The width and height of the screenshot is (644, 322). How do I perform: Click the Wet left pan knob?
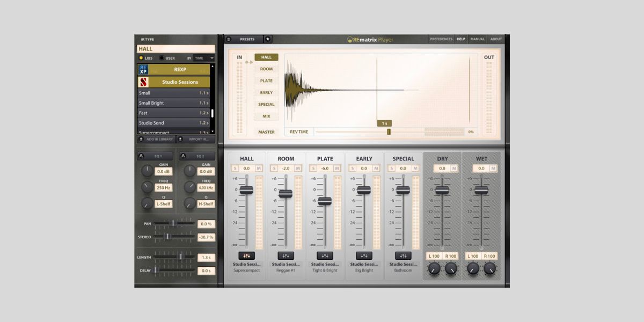(x=473, y=269)
